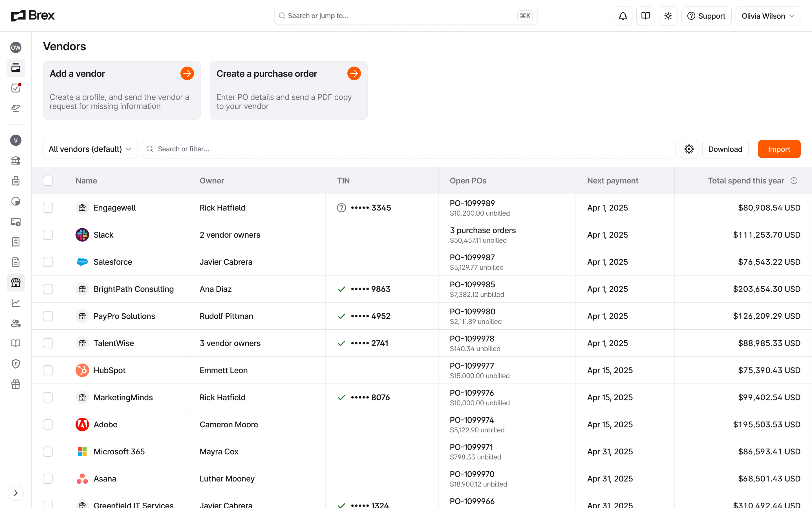Click PO-1099974 in the Adobe row
Image resolution: width=812 pixels, height=508 pixels.
pos(472,420)
